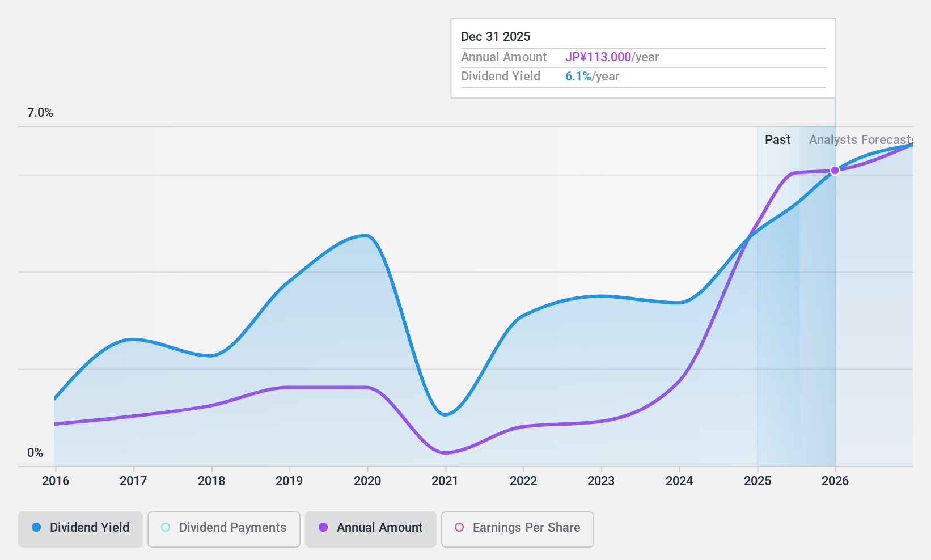Click the Annual Amount label in the tooltip

tap(503, 57)
